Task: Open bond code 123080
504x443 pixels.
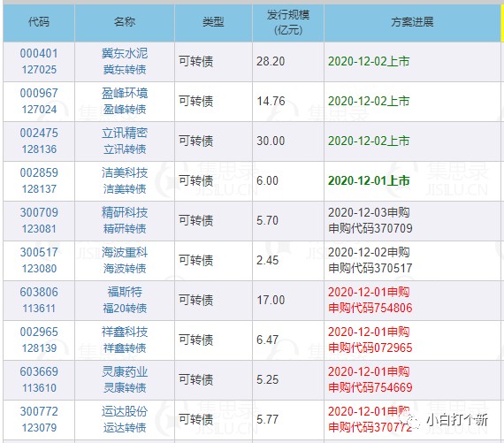Action: pyautogui.click(x=39, y=269)
